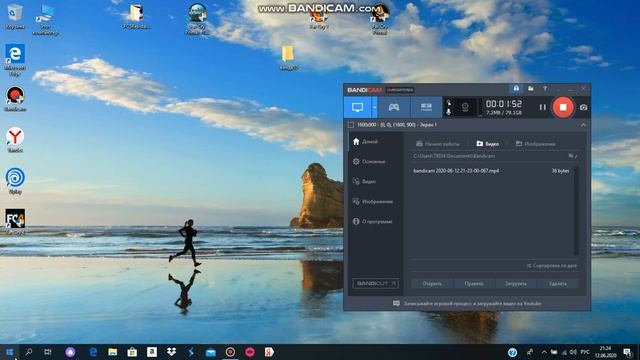640x360 pixels.
Task: Open the Microsoft Edge desktop shortcut
Action: tap(15, 60)
